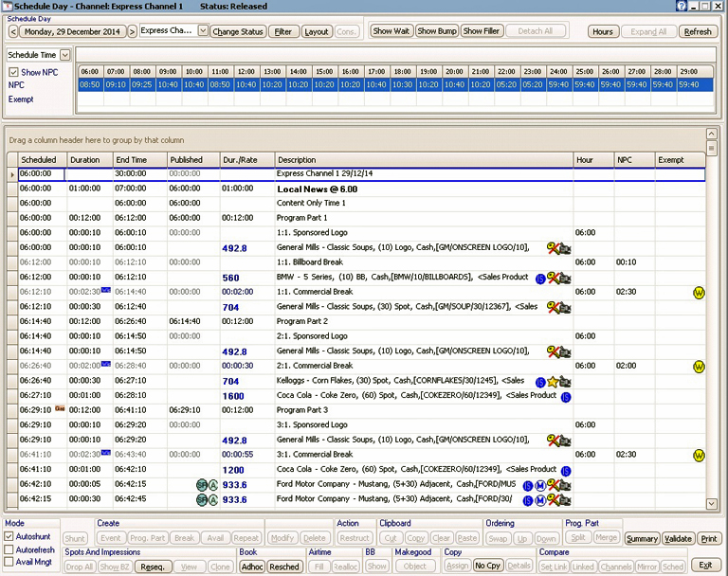The image size is (728, 576).
Task: Click the gold star icon on Kelloggs Corn Flakes row
Action: coord(553,381)
